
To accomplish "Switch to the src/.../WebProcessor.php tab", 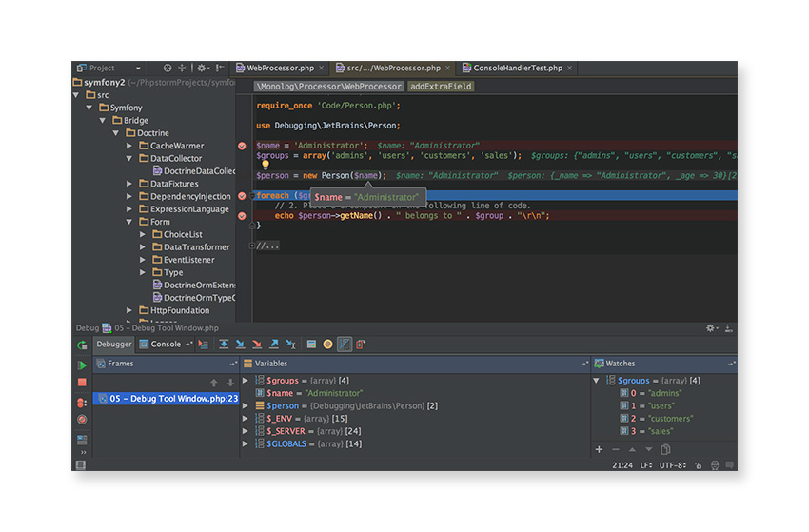I will tap(394, 69).
